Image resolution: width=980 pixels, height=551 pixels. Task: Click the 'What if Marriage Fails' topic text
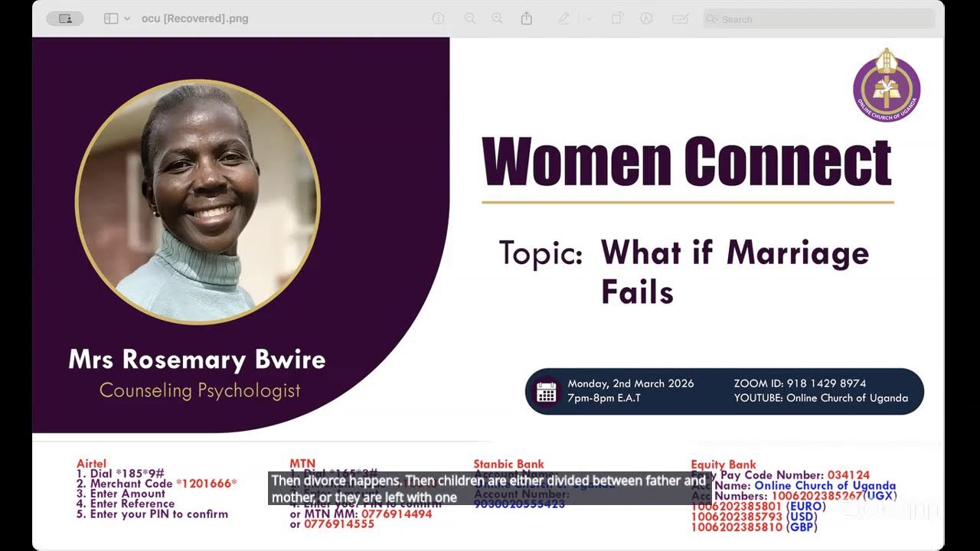click(735, 272)
